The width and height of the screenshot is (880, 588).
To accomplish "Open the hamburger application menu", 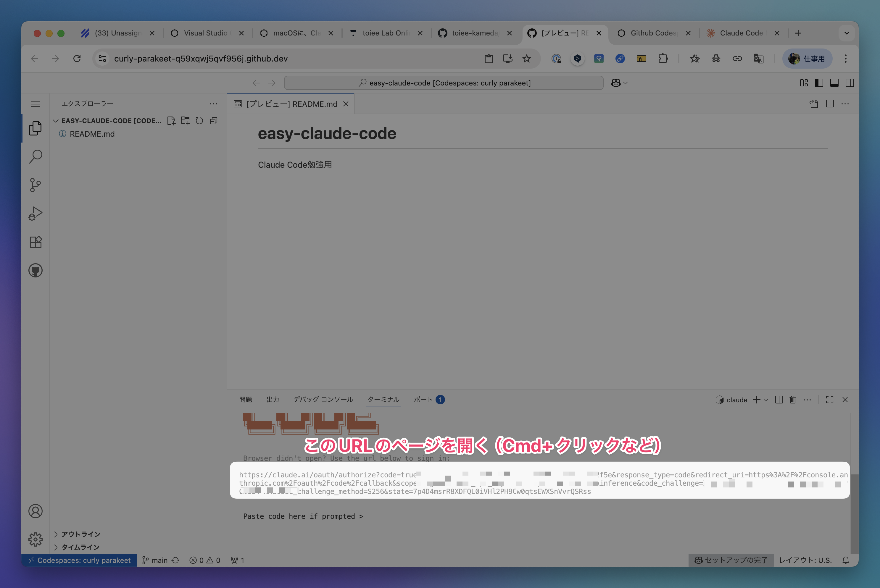I will 35,104.
